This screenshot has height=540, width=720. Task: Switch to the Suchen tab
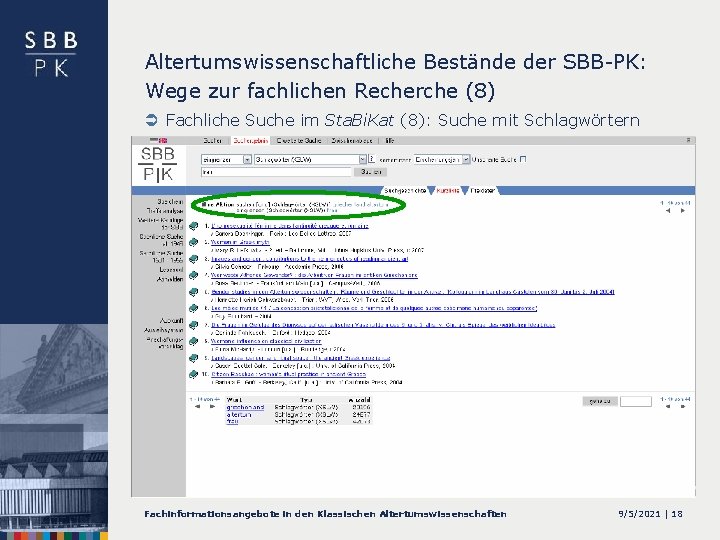212,141
